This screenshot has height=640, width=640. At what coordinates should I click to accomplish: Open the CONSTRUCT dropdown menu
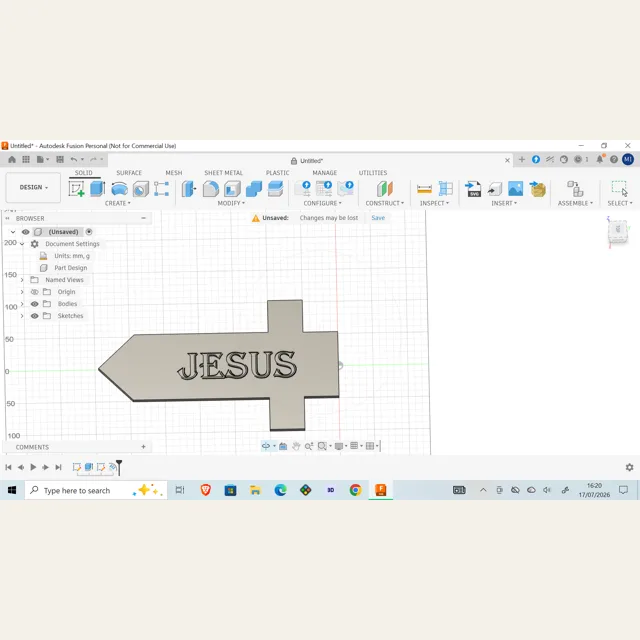(x=384, y=203)
